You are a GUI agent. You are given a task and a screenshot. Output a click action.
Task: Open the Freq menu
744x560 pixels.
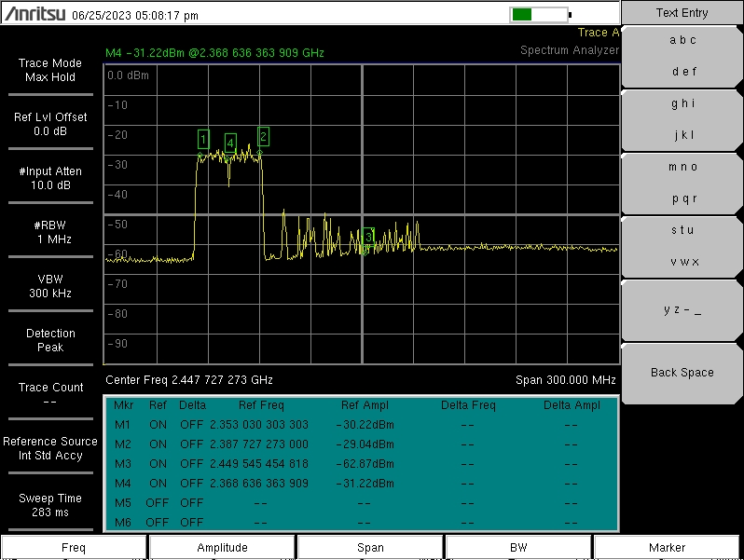click(x=74, y=548)
